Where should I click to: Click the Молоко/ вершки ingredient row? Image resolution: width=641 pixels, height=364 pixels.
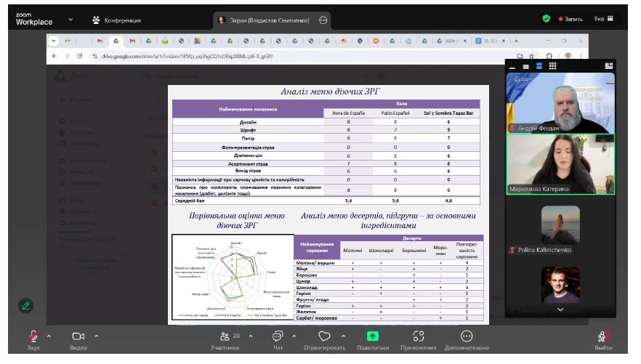coord(388,263)
